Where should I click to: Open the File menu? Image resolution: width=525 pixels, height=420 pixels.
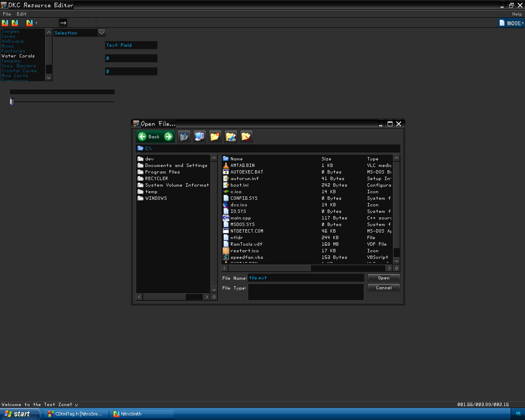coord(7,14)
